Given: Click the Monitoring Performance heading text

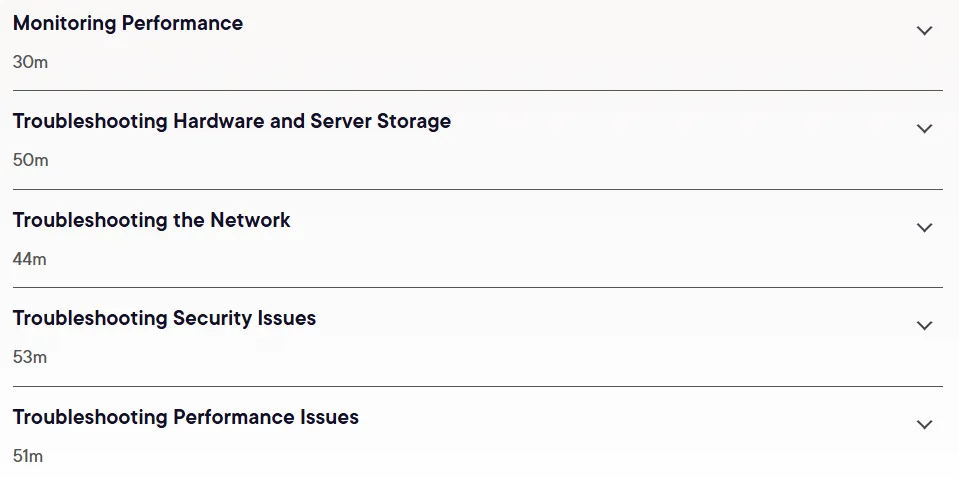Looking at the screenshot, I should click(128, 23).
